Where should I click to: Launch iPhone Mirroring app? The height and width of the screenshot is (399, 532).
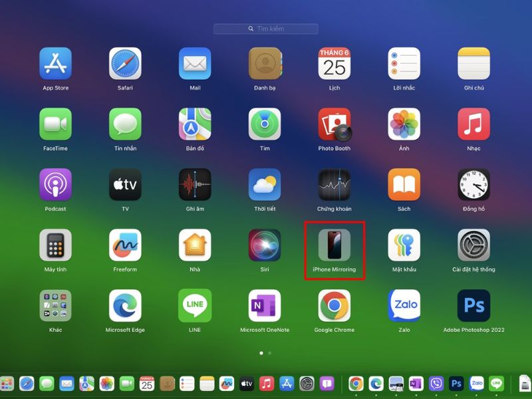click(x=334, y=245)
